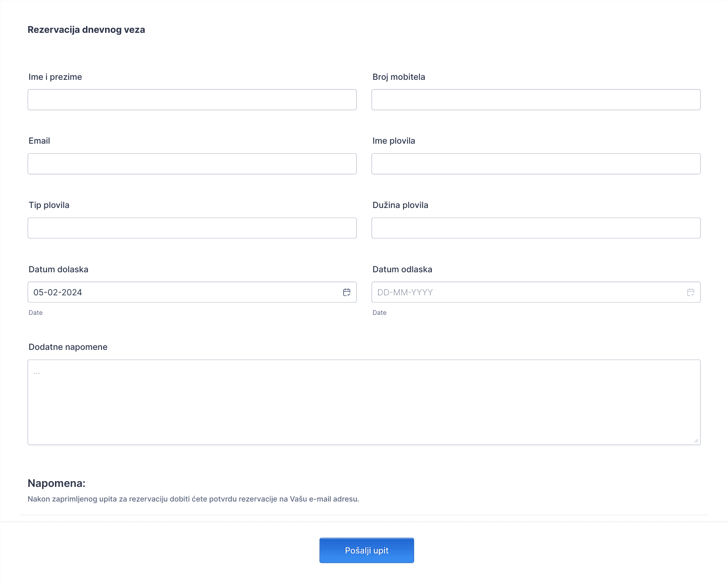This screenshot has width=728, height=584.
Task: Select the Tip plovila input box
Action: pos(192,228)
